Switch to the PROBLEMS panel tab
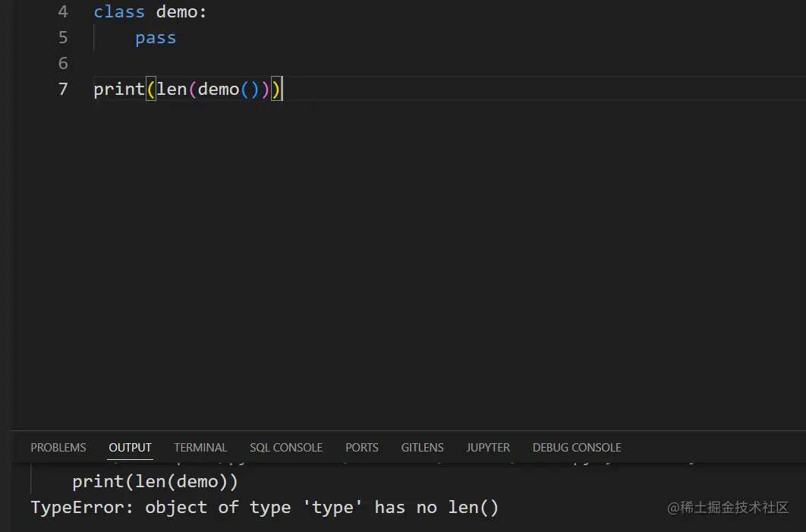806x532 pixels. tap(58, 447)
